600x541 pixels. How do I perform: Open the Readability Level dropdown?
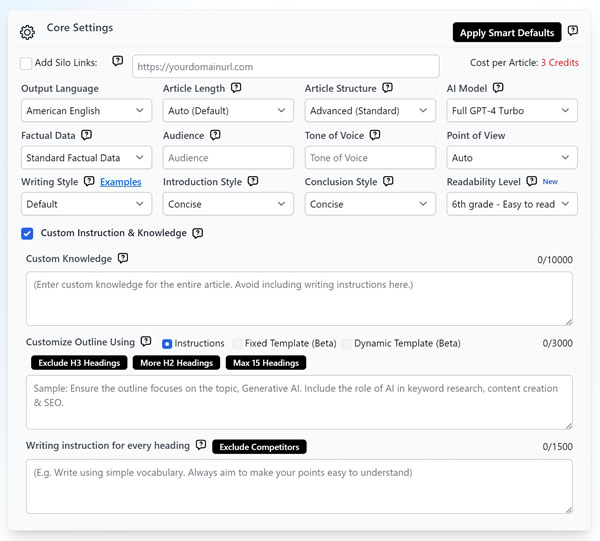[x=512, y=204]
